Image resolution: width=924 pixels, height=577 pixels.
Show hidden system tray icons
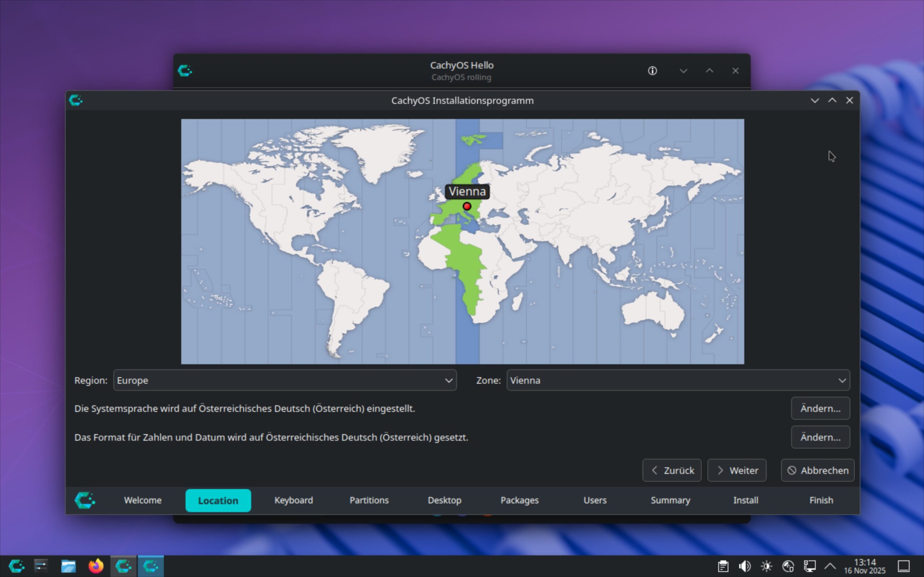point(830,565)
